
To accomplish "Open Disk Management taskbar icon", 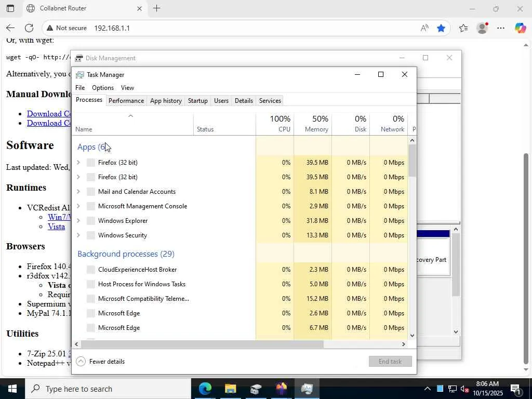I will coord(256,389).
